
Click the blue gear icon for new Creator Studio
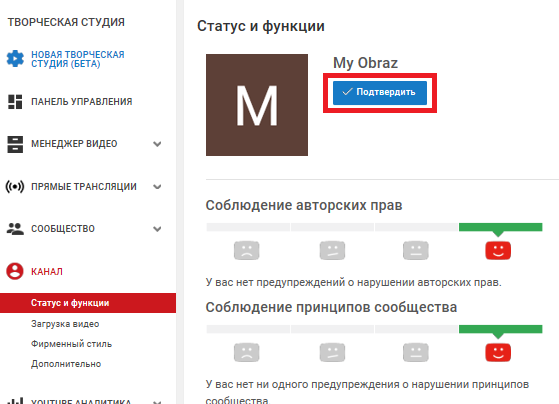15,58
